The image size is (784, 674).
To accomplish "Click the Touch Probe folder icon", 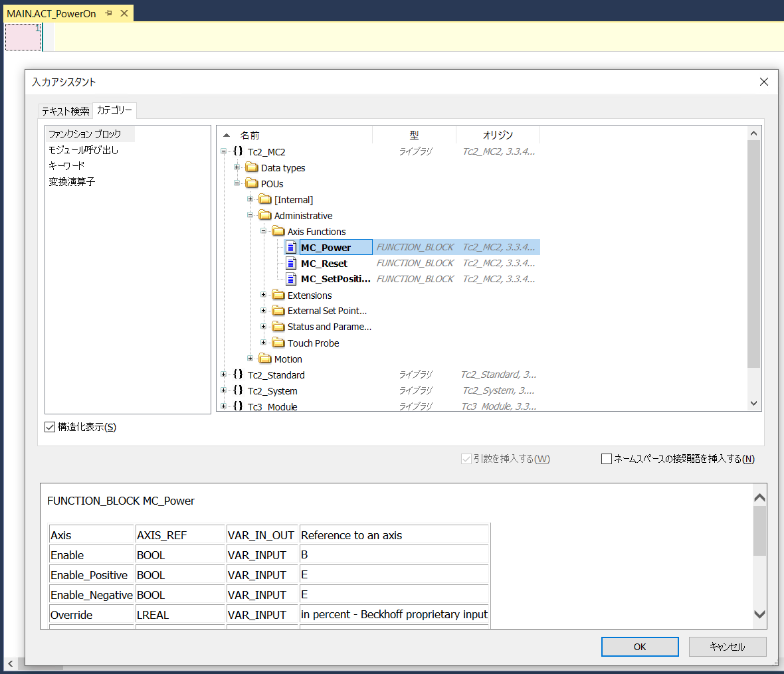I will (x=278, y=343).
